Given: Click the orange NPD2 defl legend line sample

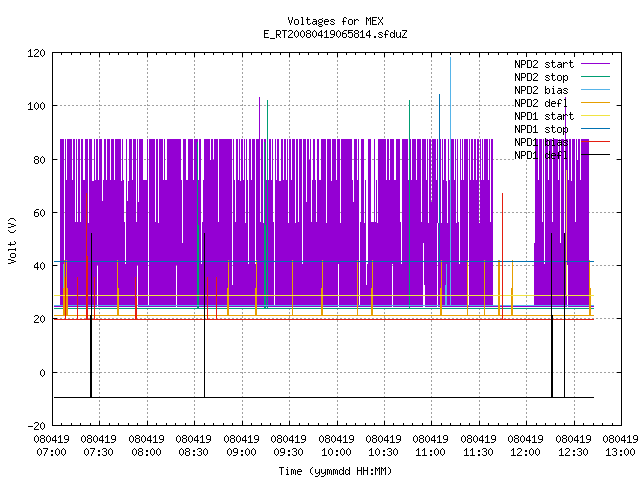Looking at the screenshot, I should point(595,102).
